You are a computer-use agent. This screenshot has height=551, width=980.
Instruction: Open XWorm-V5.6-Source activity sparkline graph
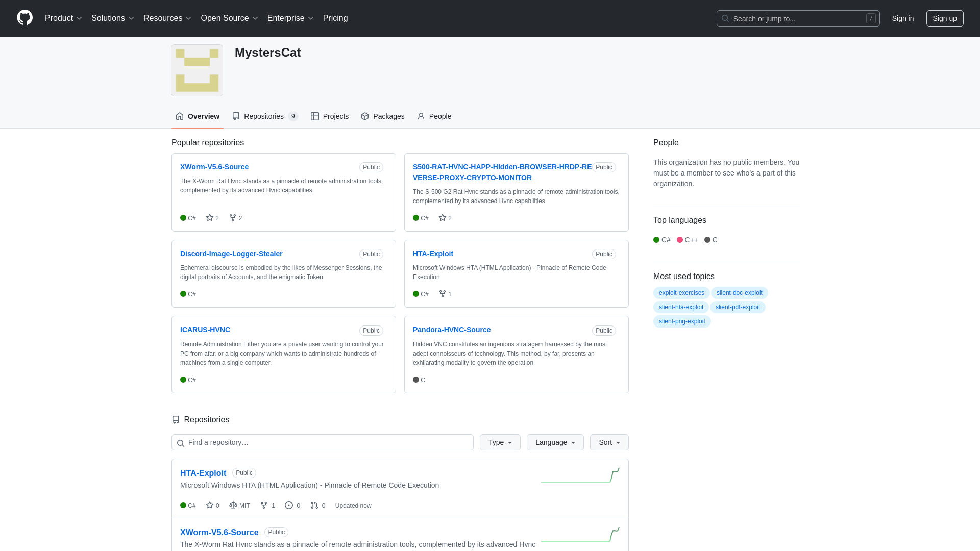[580, 534]
